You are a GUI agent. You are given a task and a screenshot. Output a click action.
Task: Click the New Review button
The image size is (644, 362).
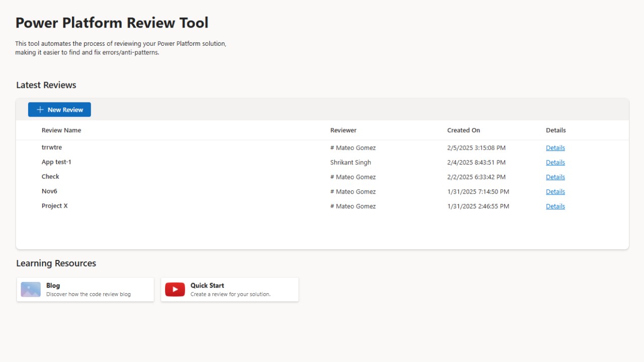pyautogui.click(x=59, y=110)
